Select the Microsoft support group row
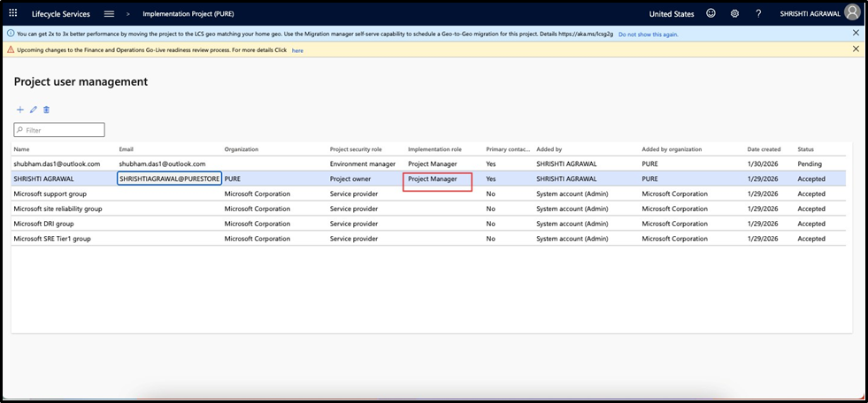 tap(429, 194)
